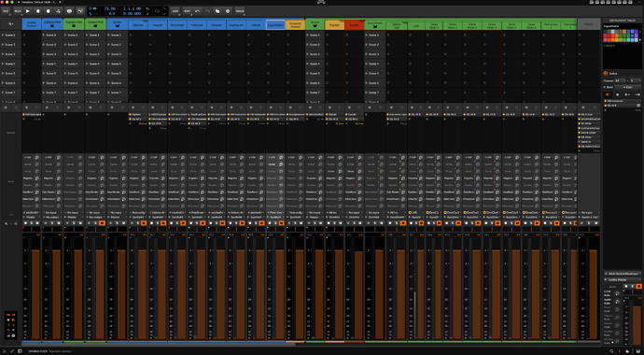The width and height of the screenshot is (644, 355).
Task: Open Master track output routing dropdown
Action: (589, 217)
